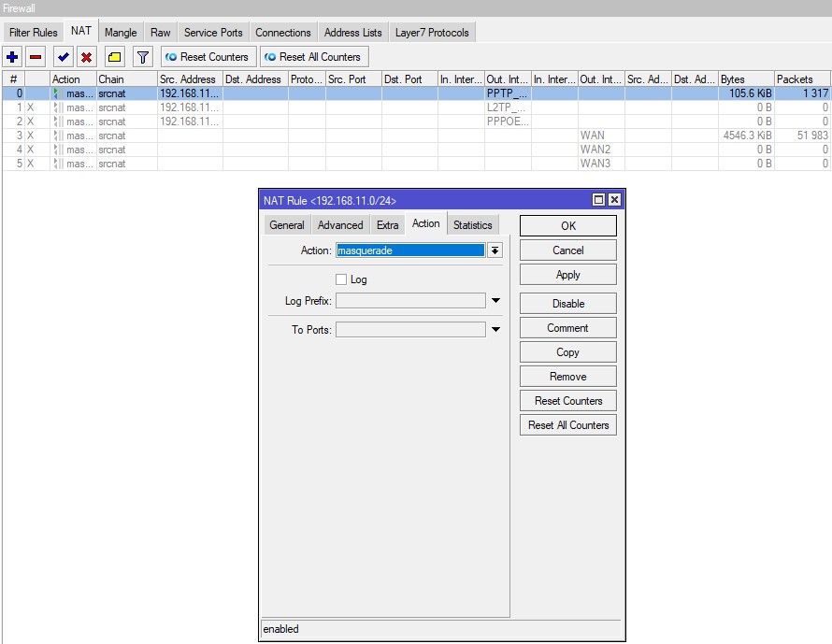Click the Cancel button
Viewport: 832px width, 644px height.
tap(568, 250)
